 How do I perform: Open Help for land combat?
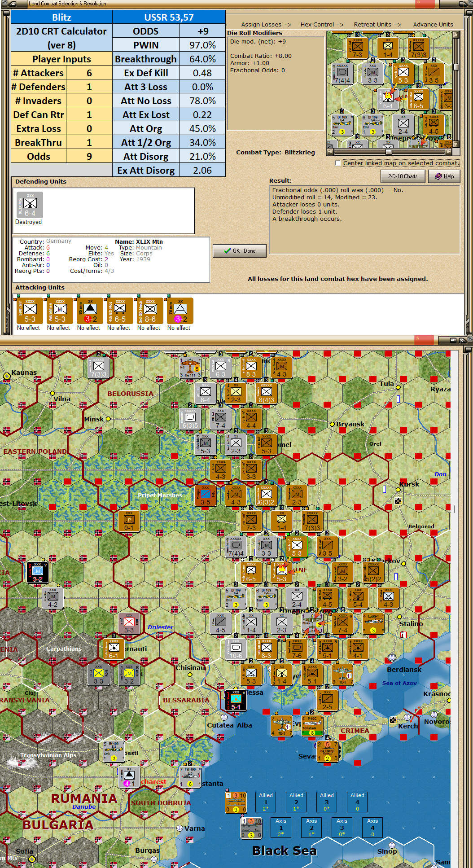[x=444, y=176]
